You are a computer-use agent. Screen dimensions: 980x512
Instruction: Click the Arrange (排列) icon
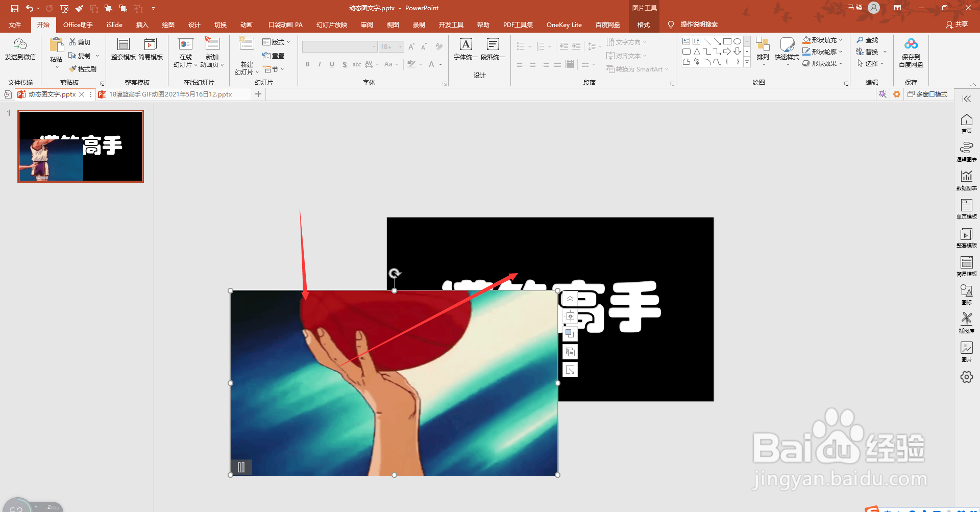[x=763, y=44]
